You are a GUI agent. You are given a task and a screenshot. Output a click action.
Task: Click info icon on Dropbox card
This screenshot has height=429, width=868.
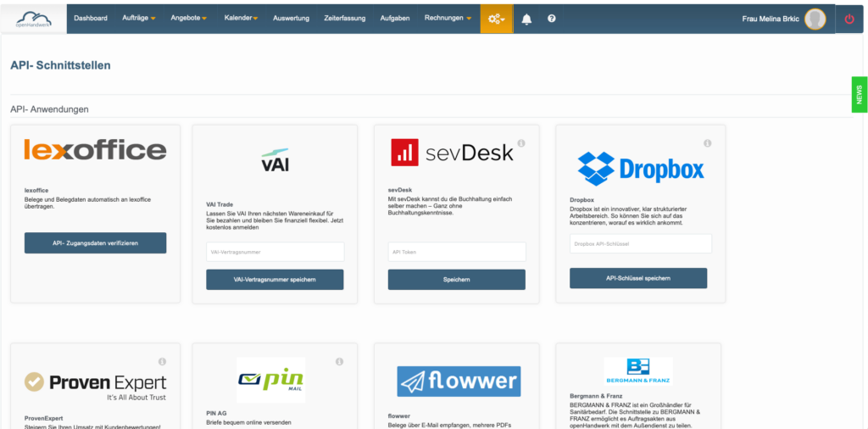click(x=707, y=143)
